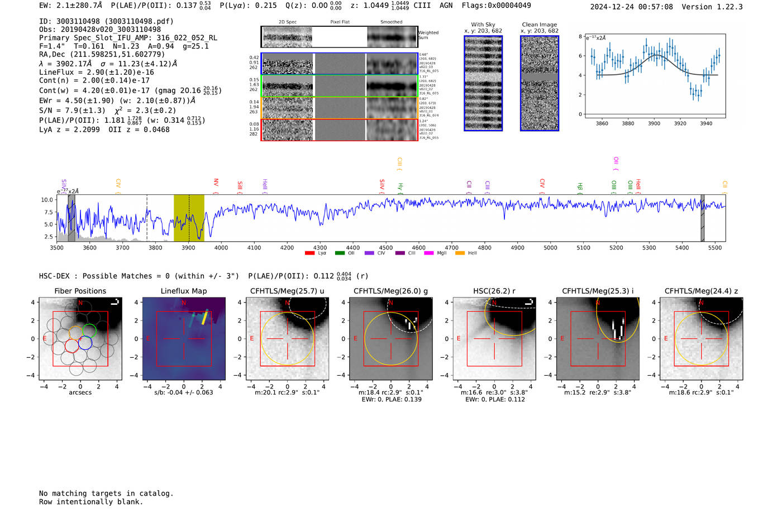The image size is (782, 532).
Task: Click the red fiber circle in Fiber Positions
Action: point(71,346)
